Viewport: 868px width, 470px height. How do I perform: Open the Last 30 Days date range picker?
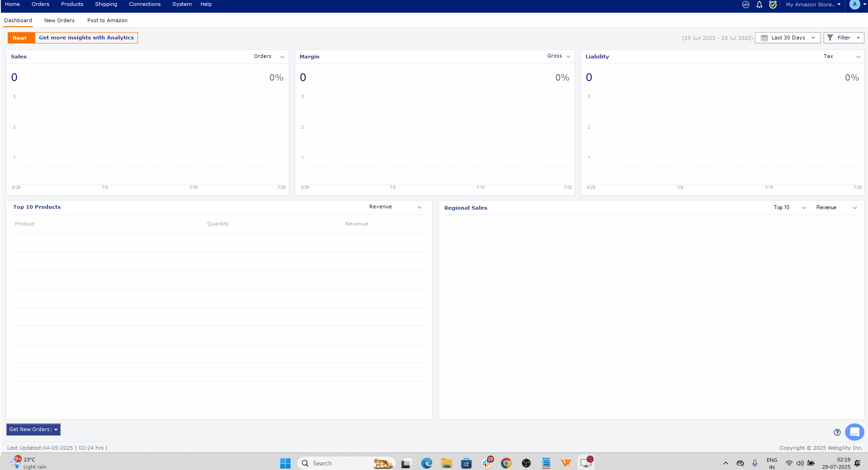tap(787, 38)
